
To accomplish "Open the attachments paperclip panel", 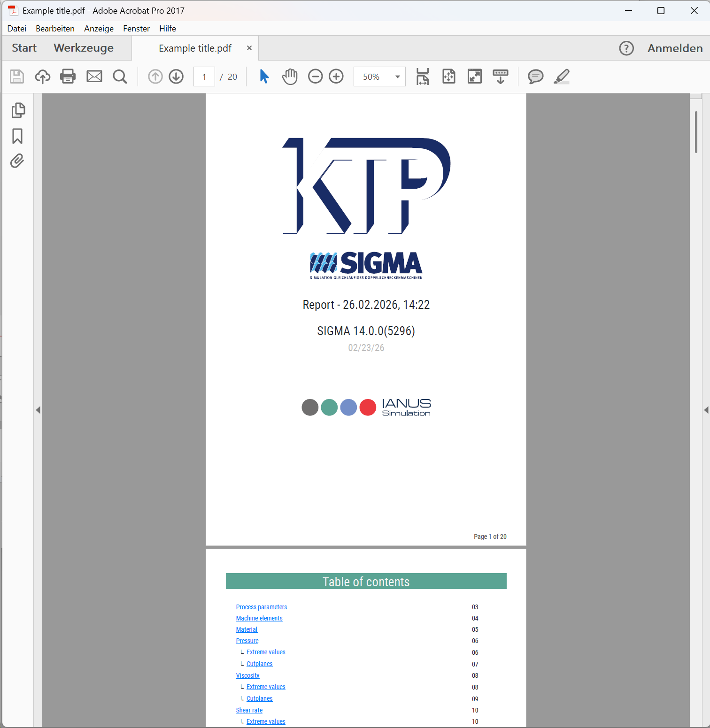I will click(17, 161).
